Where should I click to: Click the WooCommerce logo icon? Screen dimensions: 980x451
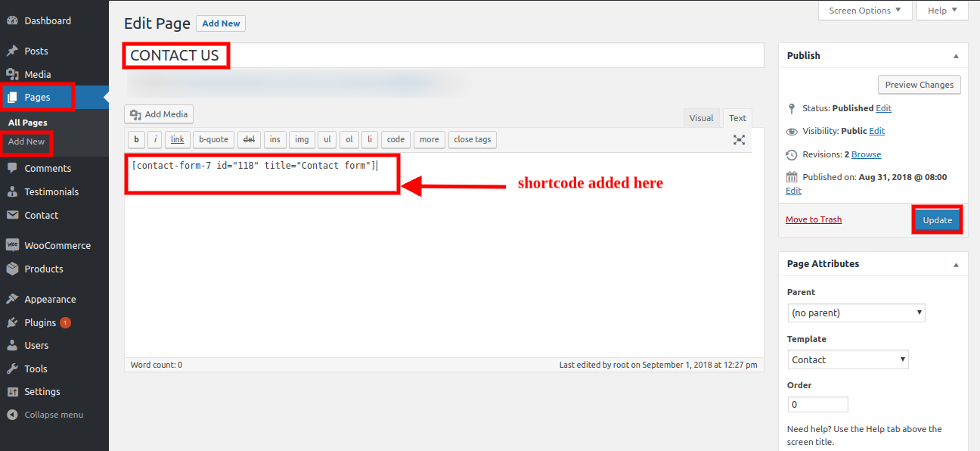click(12, 246)
